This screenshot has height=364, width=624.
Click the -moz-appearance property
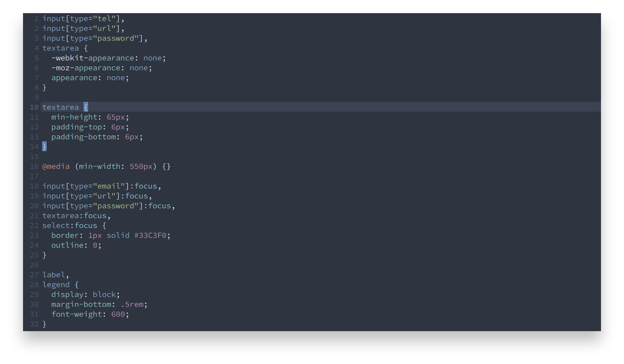86,68
